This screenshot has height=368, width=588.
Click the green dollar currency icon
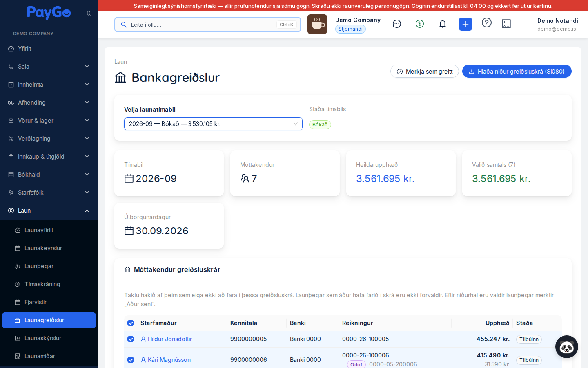420,24
